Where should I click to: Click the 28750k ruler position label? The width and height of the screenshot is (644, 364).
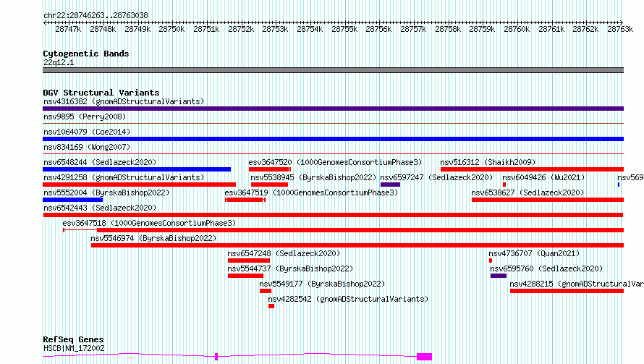[171, 30]
